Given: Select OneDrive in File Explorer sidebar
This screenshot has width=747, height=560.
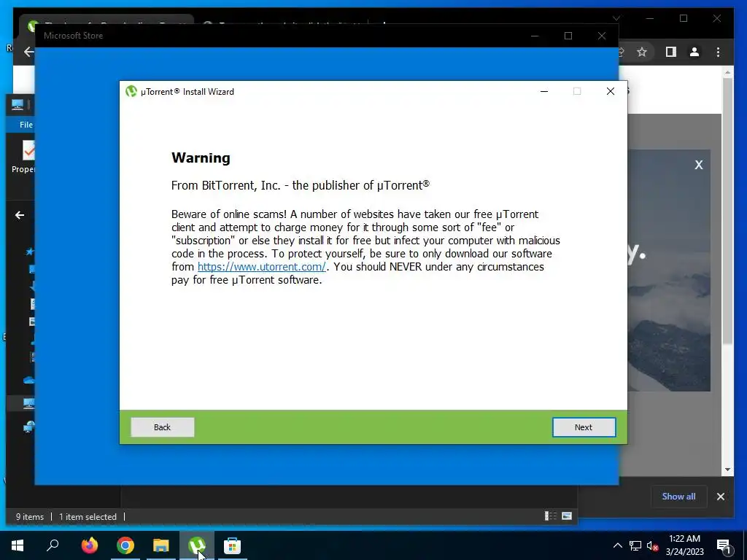Looking at the screenshot, I should coord(28,380).
